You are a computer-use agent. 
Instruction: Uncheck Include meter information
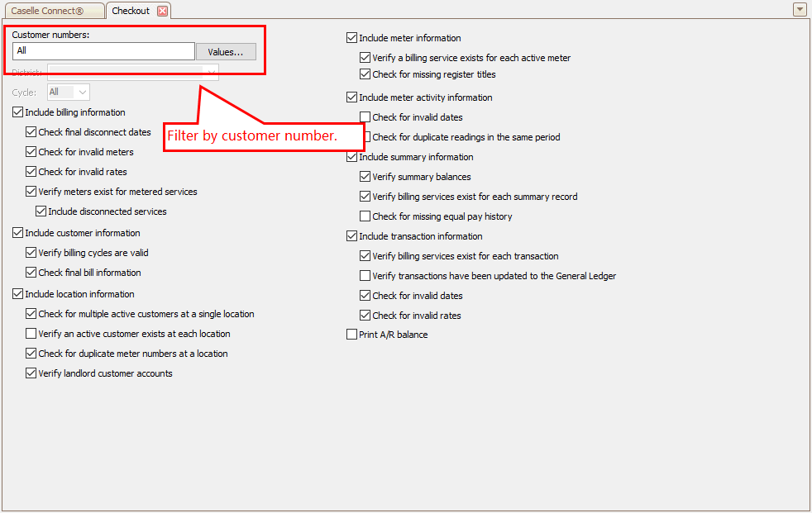[x=352, y=38]
